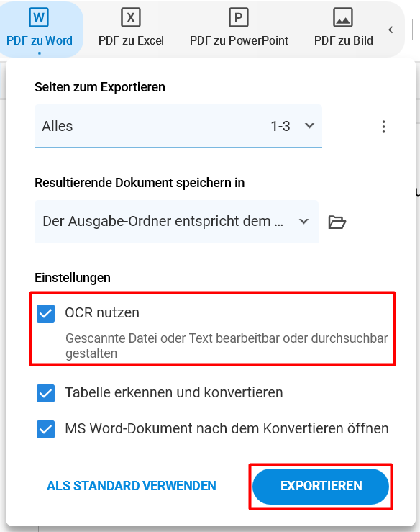420x532 pixels.
Task: Click the Excel spreadsheet icon
Action: [131, 17]
